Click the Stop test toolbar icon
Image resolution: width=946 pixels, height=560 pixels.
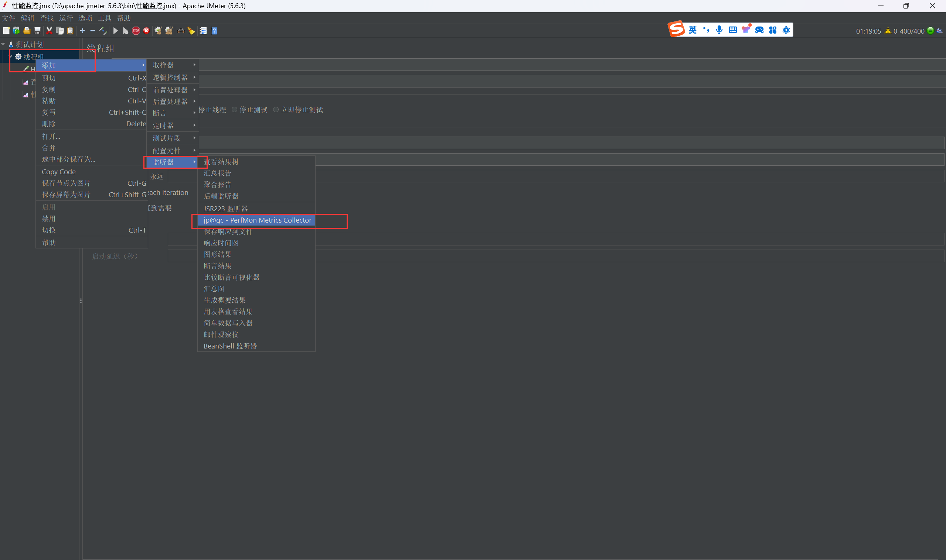[136, 31]
